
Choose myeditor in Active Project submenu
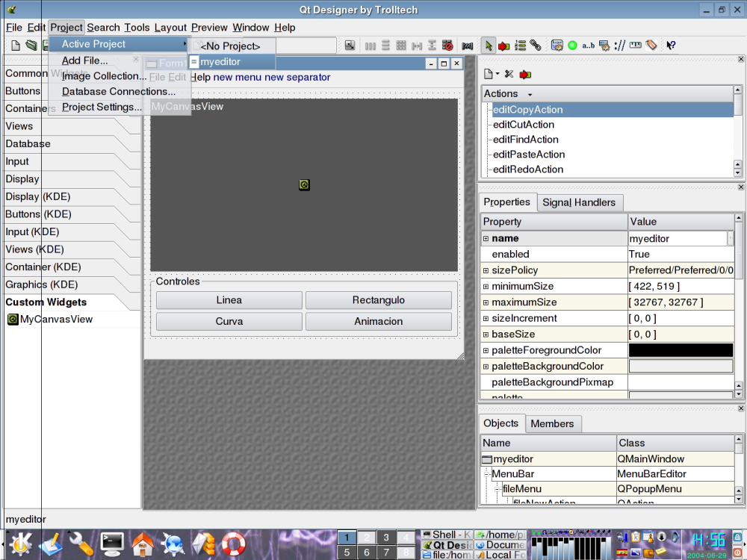[x=232, y=61]
